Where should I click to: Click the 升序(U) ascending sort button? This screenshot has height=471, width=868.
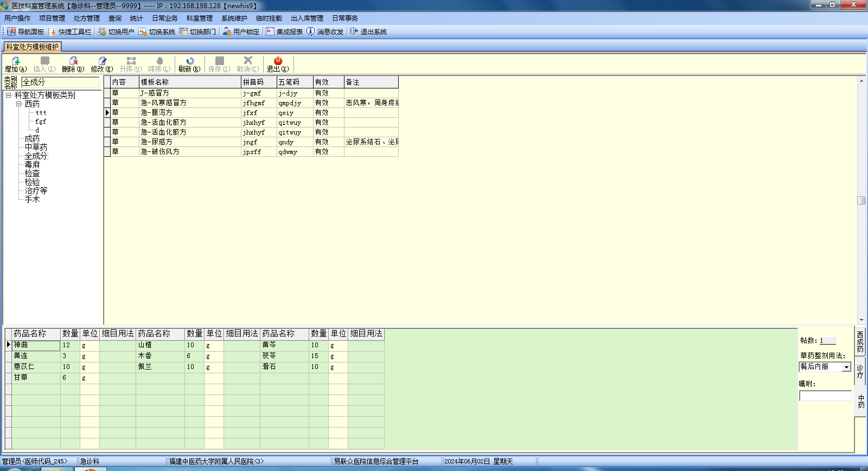(x=131, y=65)
